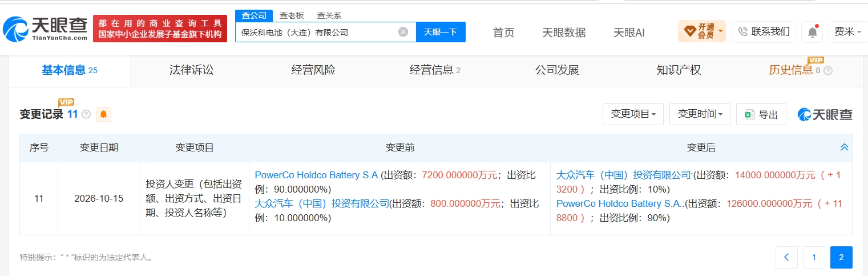Click the 800.000000万元 amount value
Image resolution: width=868 pixels, height=276 pixels.
(465, 203)
